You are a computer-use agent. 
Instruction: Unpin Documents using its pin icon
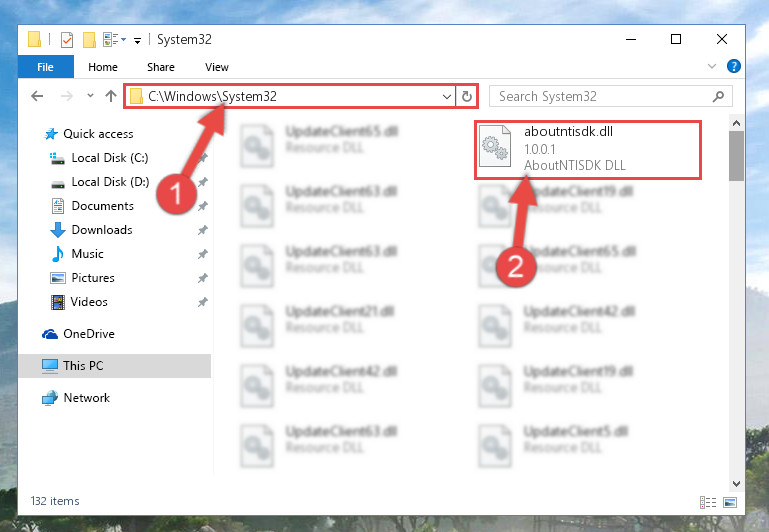(x=203, y=206)
